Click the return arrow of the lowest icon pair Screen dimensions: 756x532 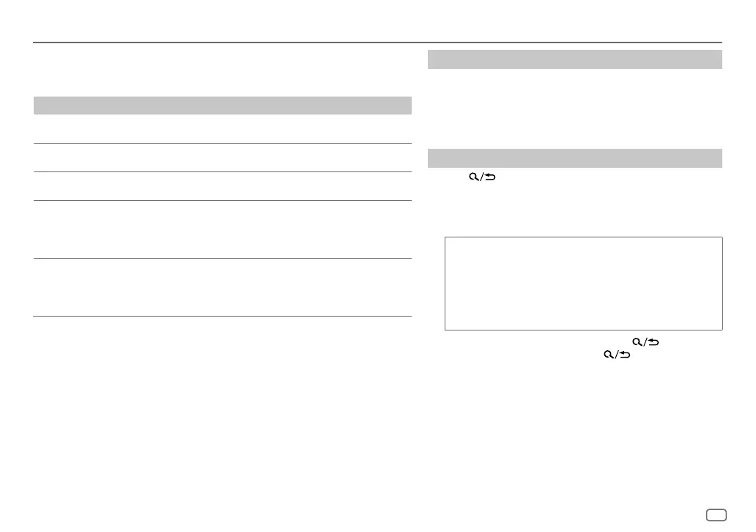point(625,355)
